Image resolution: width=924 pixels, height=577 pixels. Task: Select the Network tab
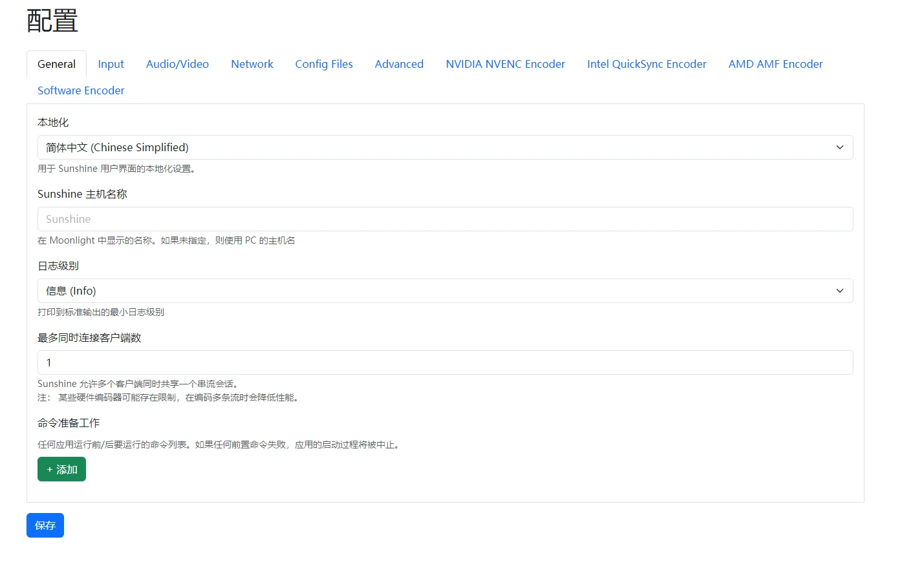[252, 64]
